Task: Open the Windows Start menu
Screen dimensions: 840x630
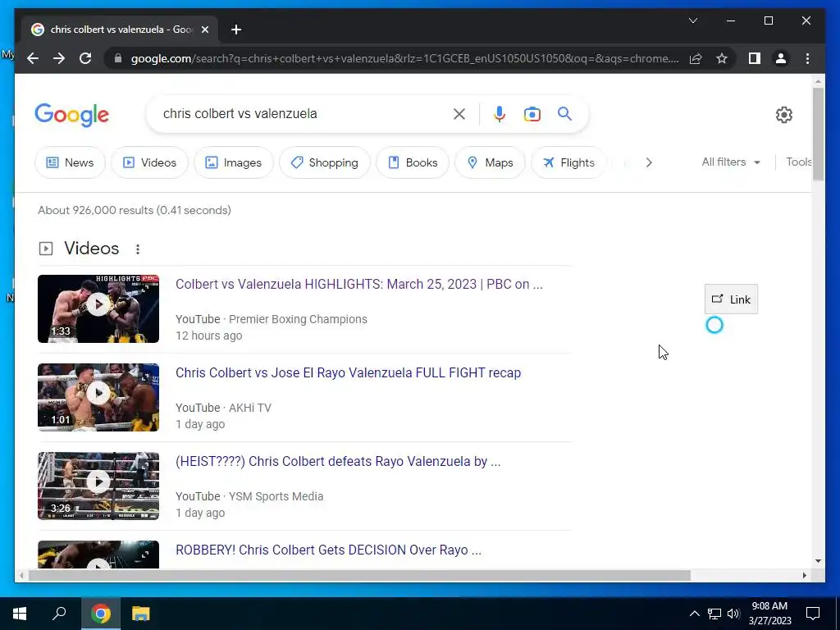Action: tap(20, 614)
